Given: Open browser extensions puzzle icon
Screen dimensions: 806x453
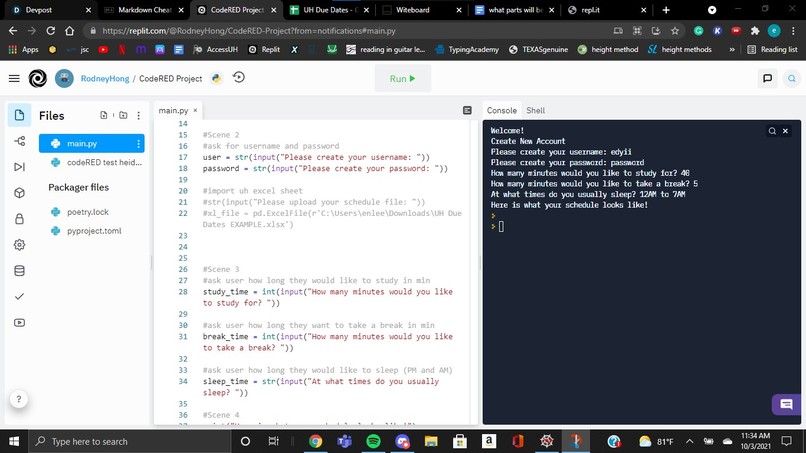Looking at the screenshot, I should point(755,31).
